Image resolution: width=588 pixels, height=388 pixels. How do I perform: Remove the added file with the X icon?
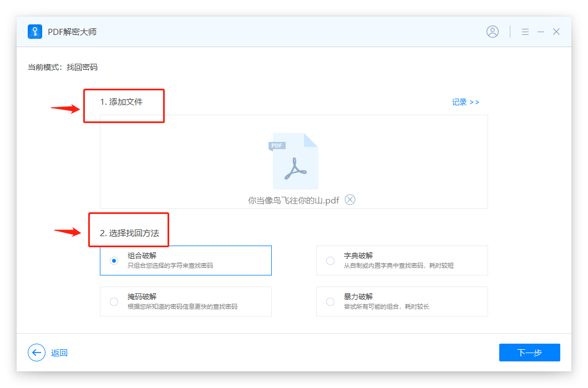(350, 200)
